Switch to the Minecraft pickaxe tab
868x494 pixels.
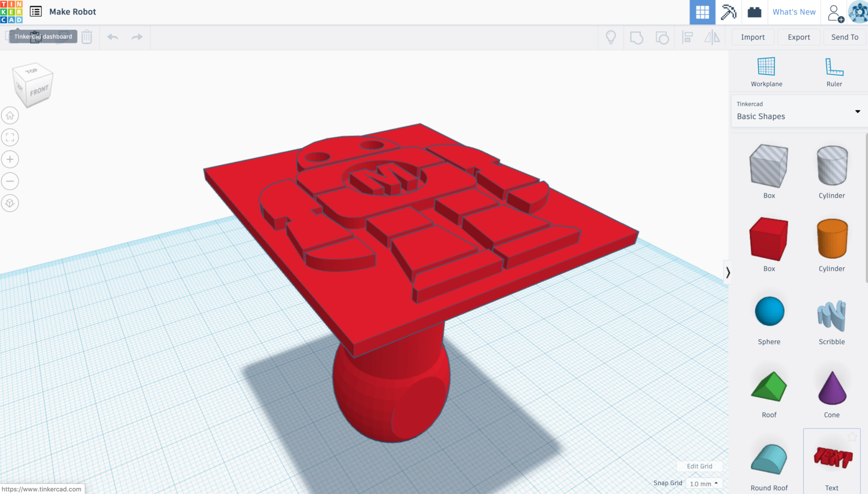click(x=728, y=12)
